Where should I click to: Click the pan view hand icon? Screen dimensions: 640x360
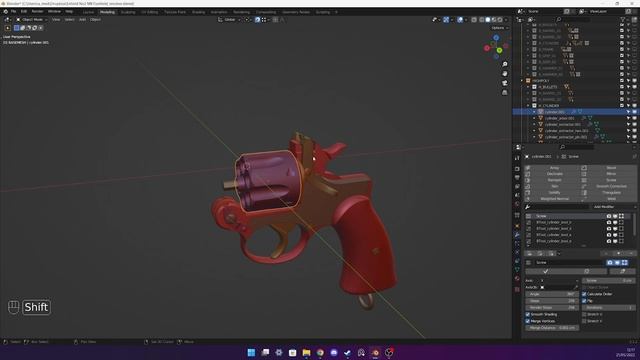[x=505, y=74]
